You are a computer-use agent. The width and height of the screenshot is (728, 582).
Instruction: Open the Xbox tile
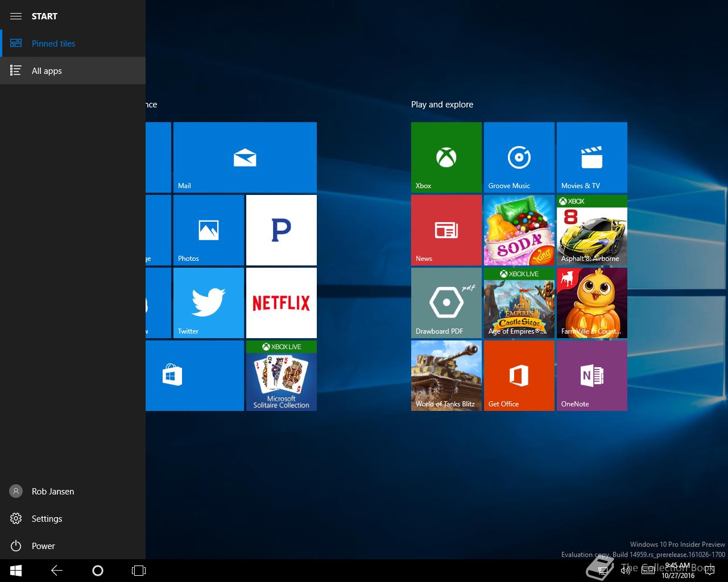point(446,157)
